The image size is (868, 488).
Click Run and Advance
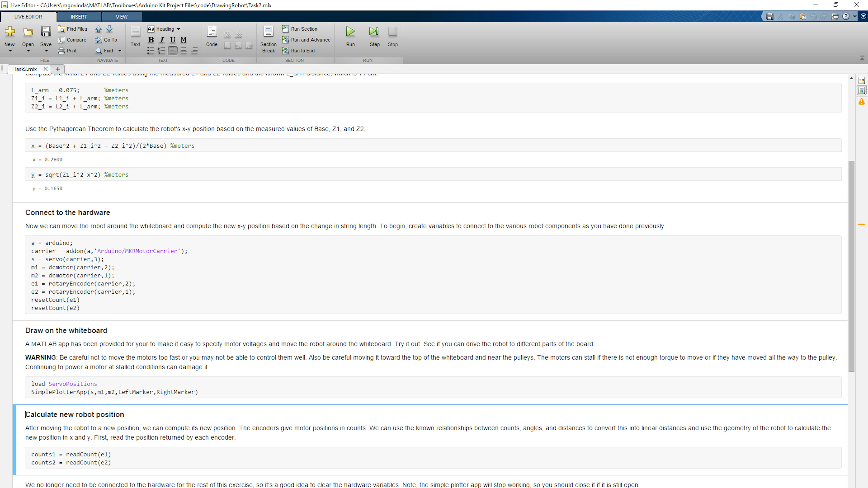click(x=306, y=40)
